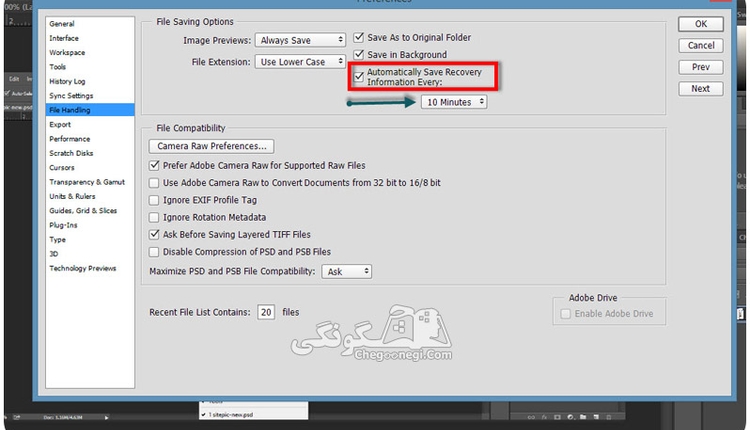Uncheck Ask Before Saving Layered TIFF Files
The width and height of the screenshot is (750, 430).
[154, 234]
